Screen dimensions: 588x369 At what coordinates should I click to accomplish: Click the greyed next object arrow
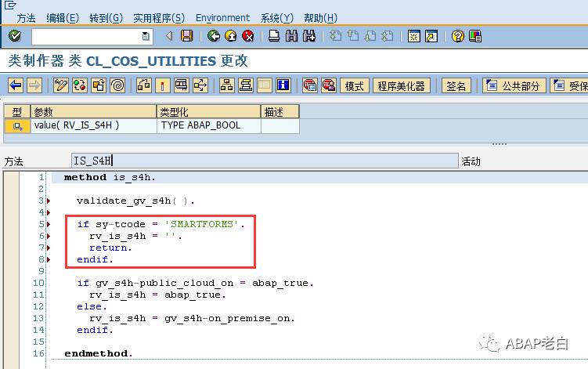[34, 85]
